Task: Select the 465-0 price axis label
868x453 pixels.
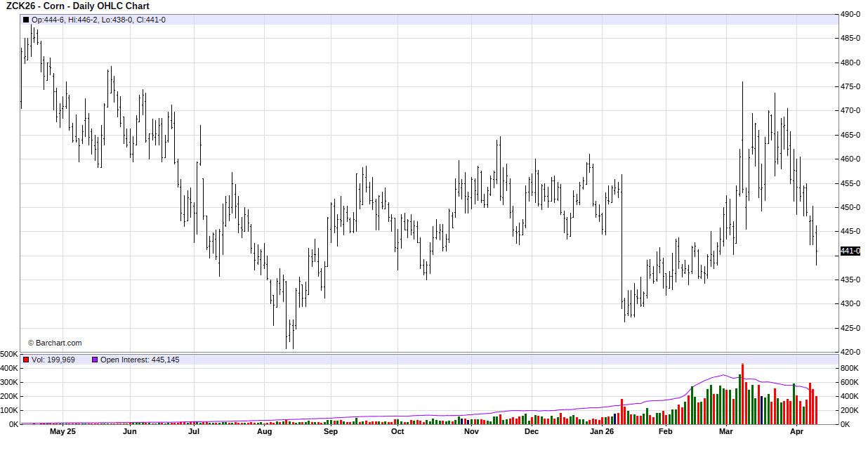Action: (x=850, y=135)
